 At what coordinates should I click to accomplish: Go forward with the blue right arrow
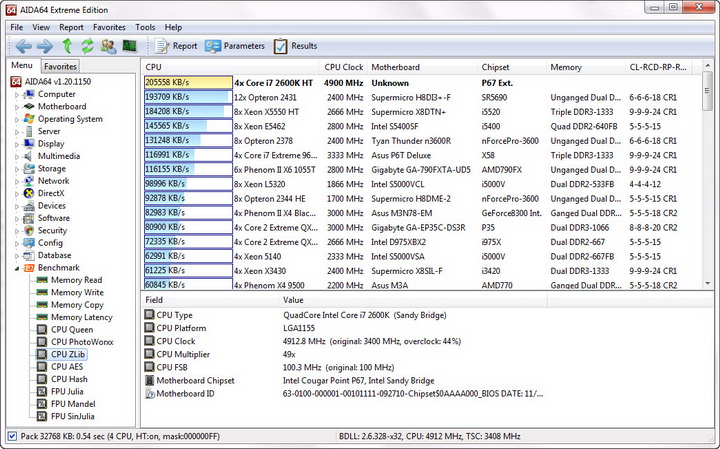pos(45,46)
